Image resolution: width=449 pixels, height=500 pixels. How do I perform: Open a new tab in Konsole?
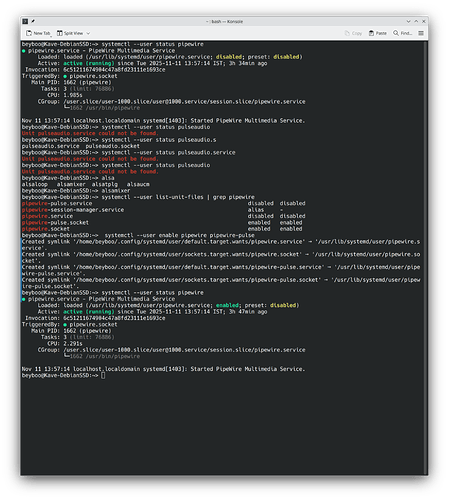pyautogui.click(x=38, y=33)
